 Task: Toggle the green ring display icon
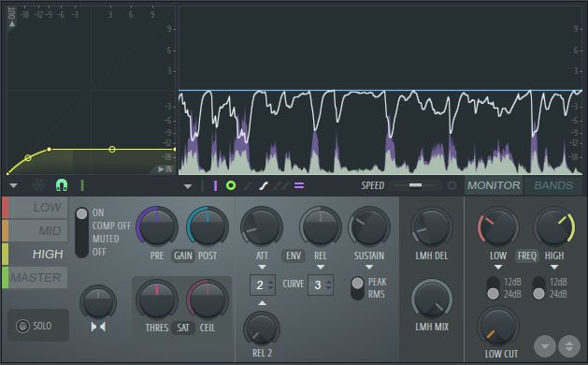coord(231,185)
